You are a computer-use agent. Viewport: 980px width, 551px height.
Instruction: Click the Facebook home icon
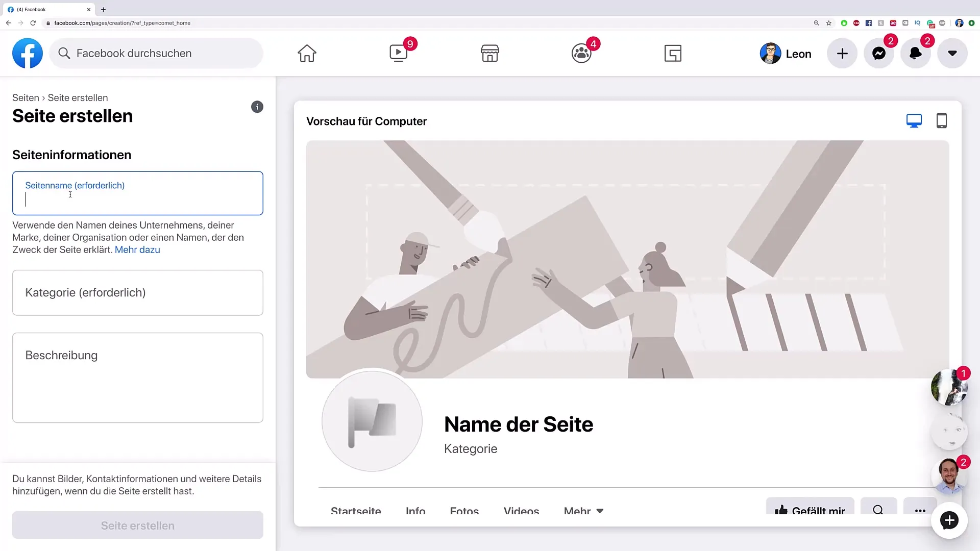pyautogui.click(x=306, y=53)
